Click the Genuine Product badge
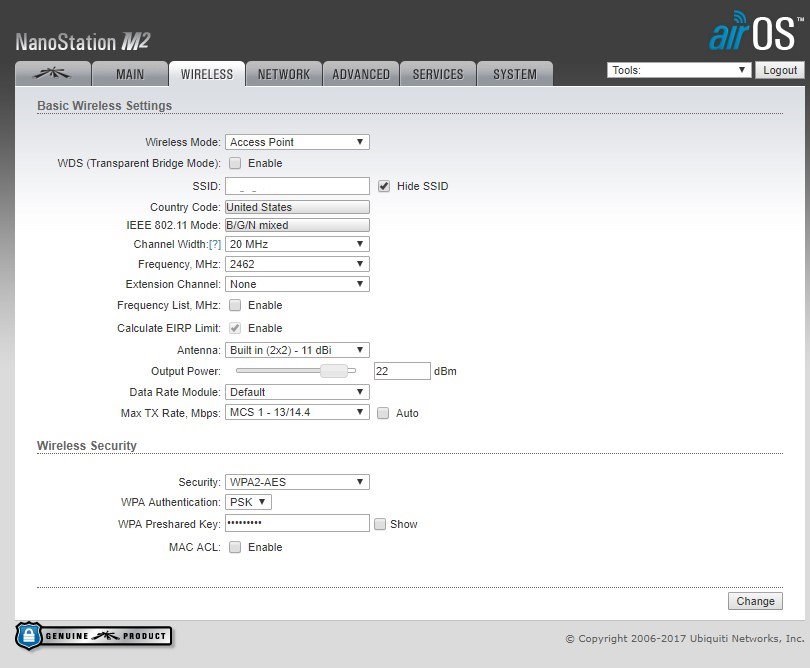This screenshot has width=810, height=668. (x=94, y=635)
